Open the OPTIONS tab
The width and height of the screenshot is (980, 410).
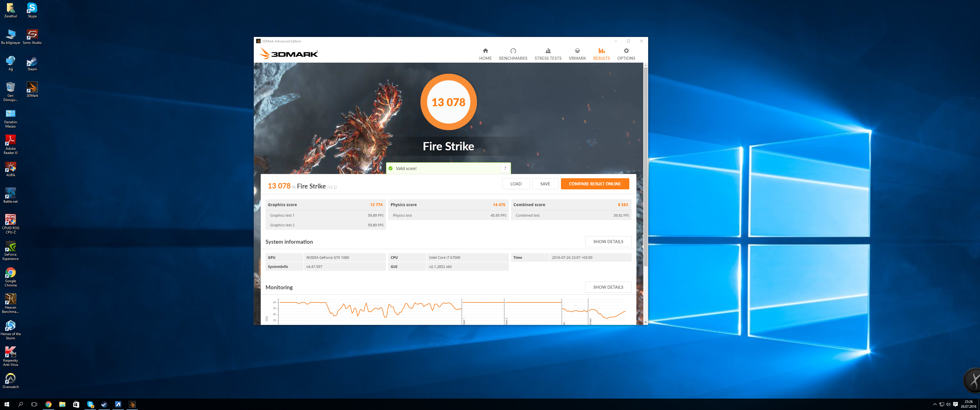(x=626, y=54)
